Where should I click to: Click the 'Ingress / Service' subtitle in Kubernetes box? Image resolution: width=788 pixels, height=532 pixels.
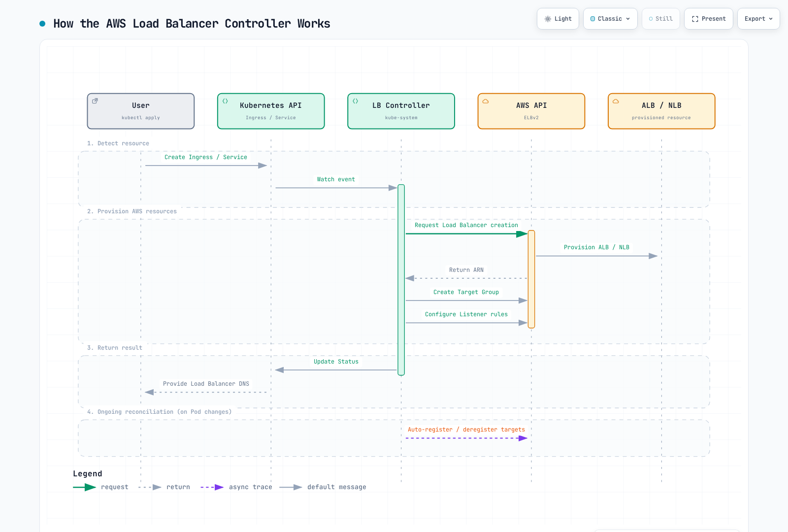(271, 118)
